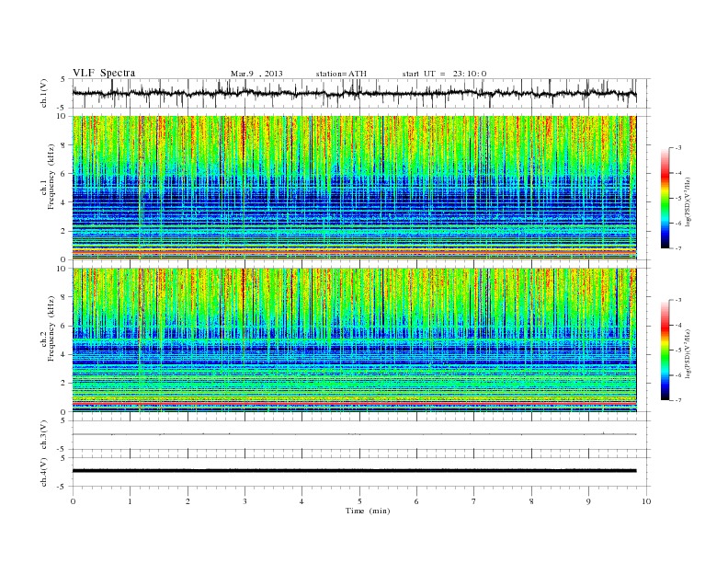Click time axis tick label "3"
The height and width of the screenshot is (563, 728).
tap(245, 501)
